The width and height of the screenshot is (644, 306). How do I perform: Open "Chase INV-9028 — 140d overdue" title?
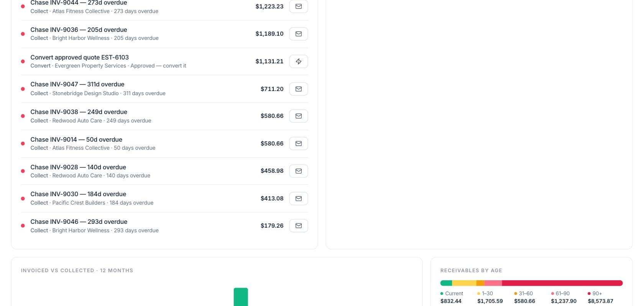(x=78, y=167)
